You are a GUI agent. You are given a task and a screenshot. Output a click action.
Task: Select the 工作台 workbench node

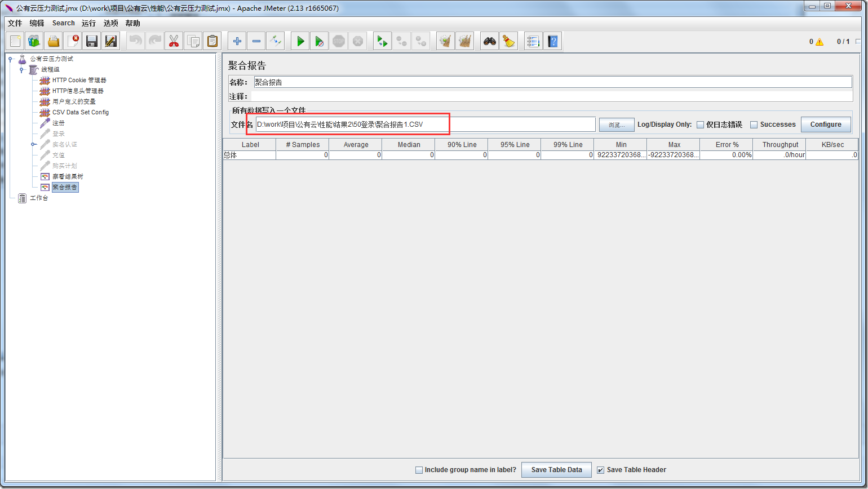[39, 198]
